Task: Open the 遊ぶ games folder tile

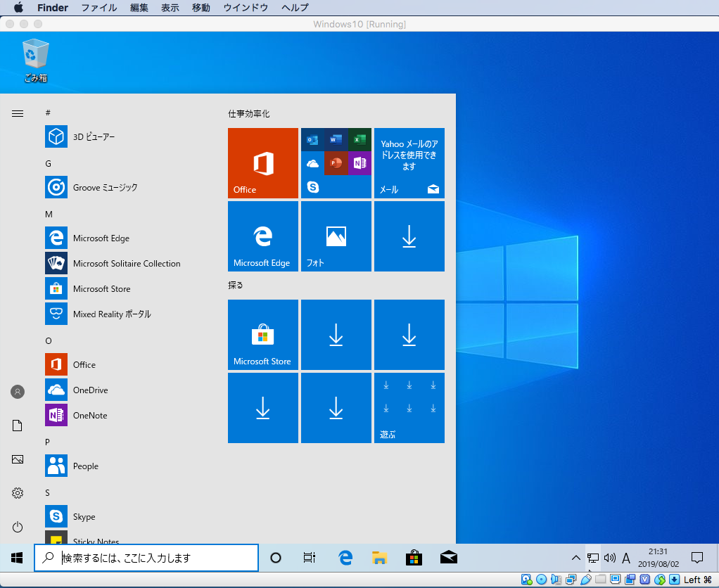Action: point(409,408)
